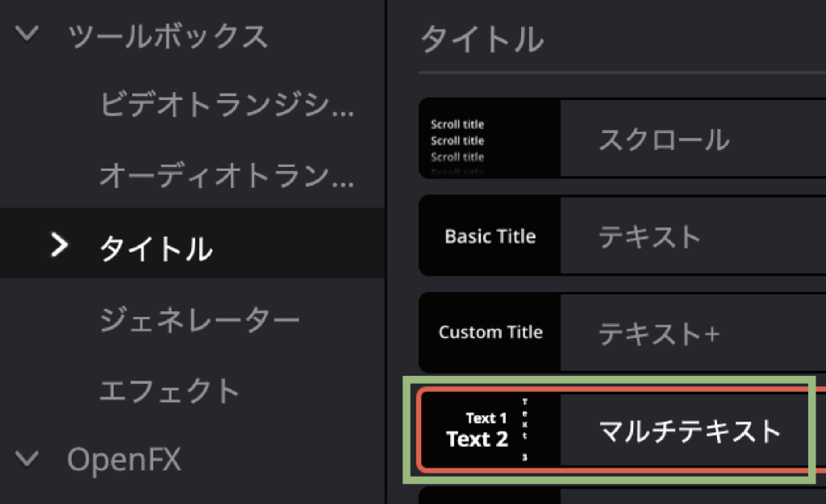This screenshot has width=826, height=504.
Task: Select the ツールボックス label
Action: tap(168, 36)
